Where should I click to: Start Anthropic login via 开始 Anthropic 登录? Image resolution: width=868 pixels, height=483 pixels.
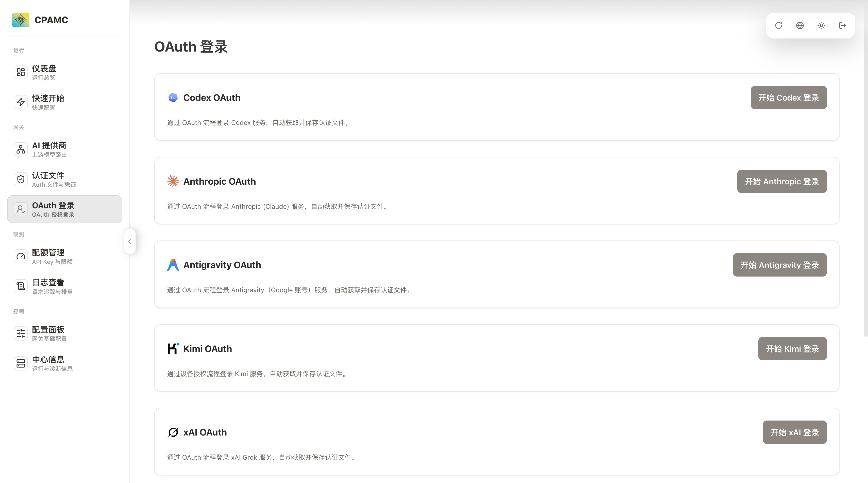(x=782, y=181)
